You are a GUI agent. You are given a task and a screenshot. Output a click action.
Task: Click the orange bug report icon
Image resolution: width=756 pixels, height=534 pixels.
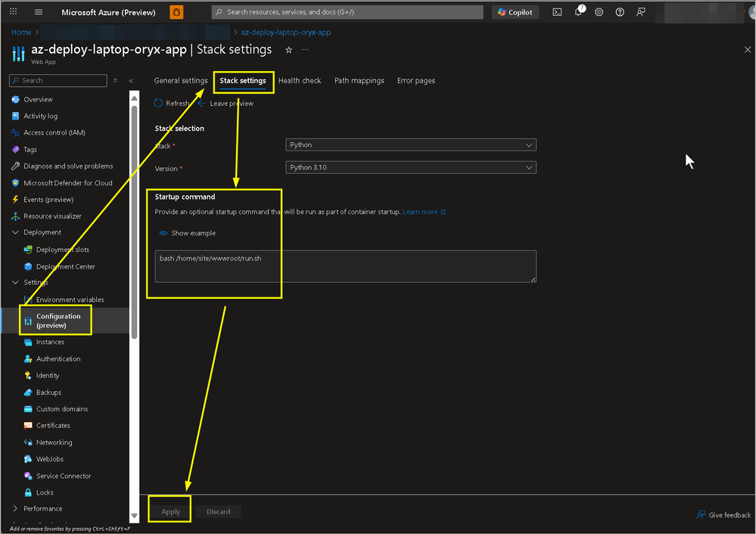(176, 12)
